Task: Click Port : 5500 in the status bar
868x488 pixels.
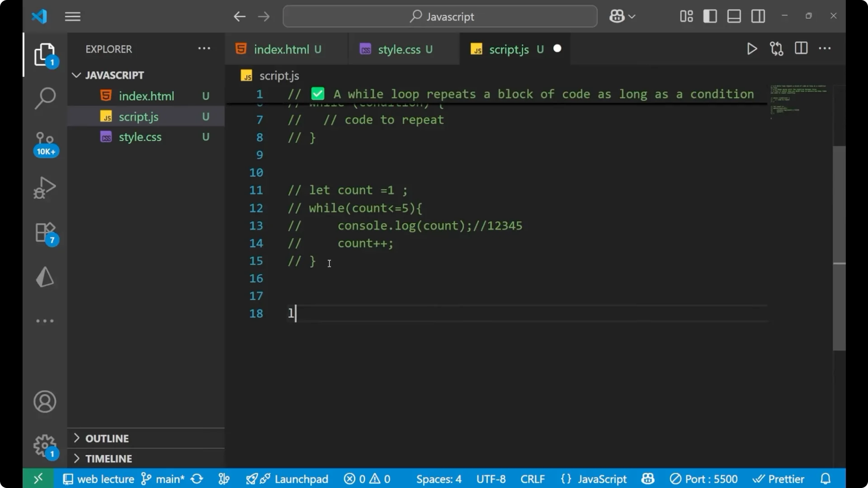Action: tap(703, 479)
